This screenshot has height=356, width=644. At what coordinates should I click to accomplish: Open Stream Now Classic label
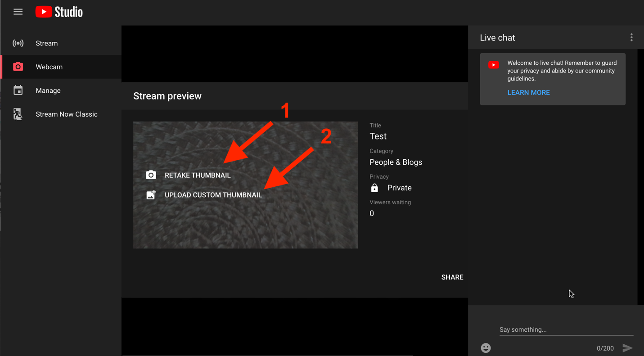tap(67, 114)
